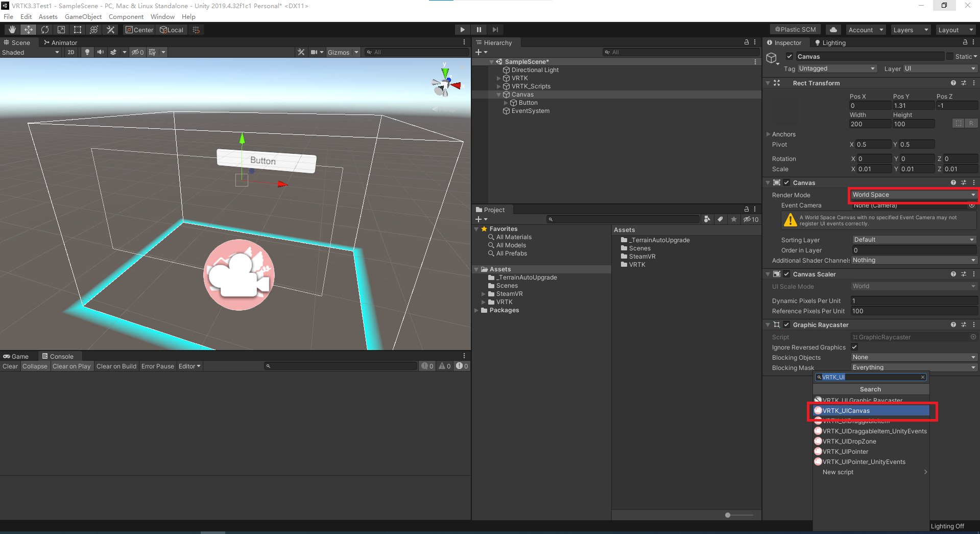Screen dimensions: 980x534
Task: Toggle Static checkbox in Inspector
Action: (950, 56)
